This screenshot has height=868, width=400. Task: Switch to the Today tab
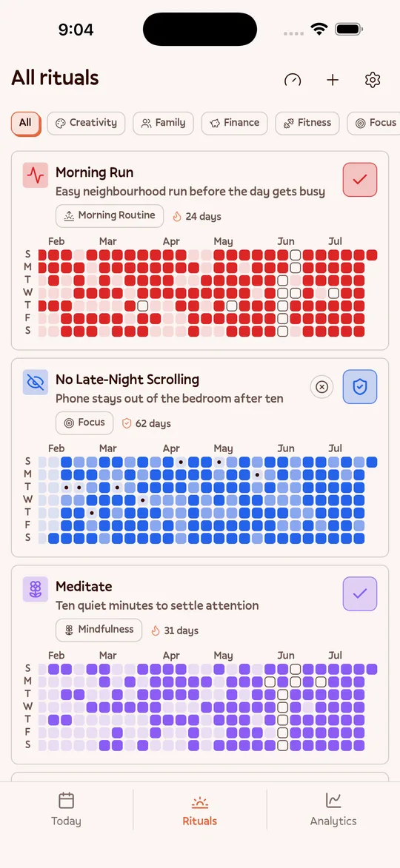[x=66, y=809]
